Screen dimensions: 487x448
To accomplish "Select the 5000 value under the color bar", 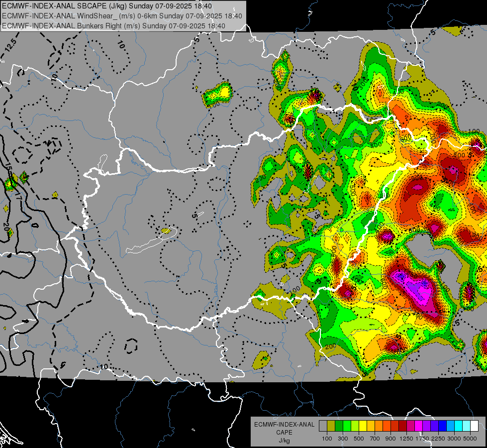I will [470, 439].
